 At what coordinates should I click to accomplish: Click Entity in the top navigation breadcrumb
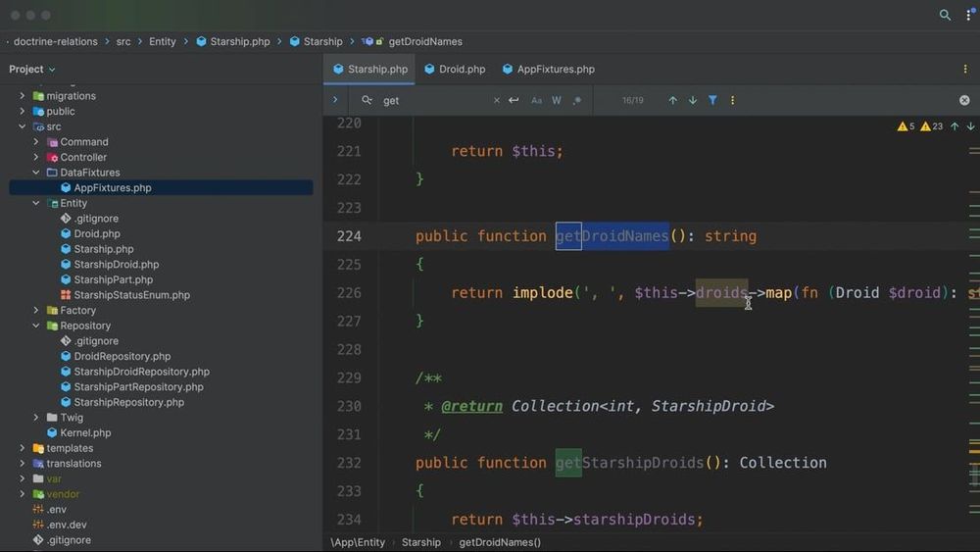(x=162, y=41)
